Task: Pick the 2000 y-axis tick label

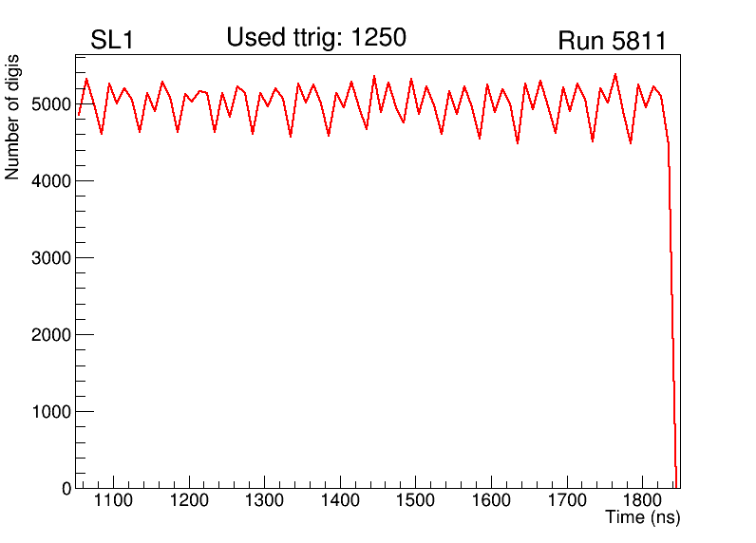Action: point(51,334)
